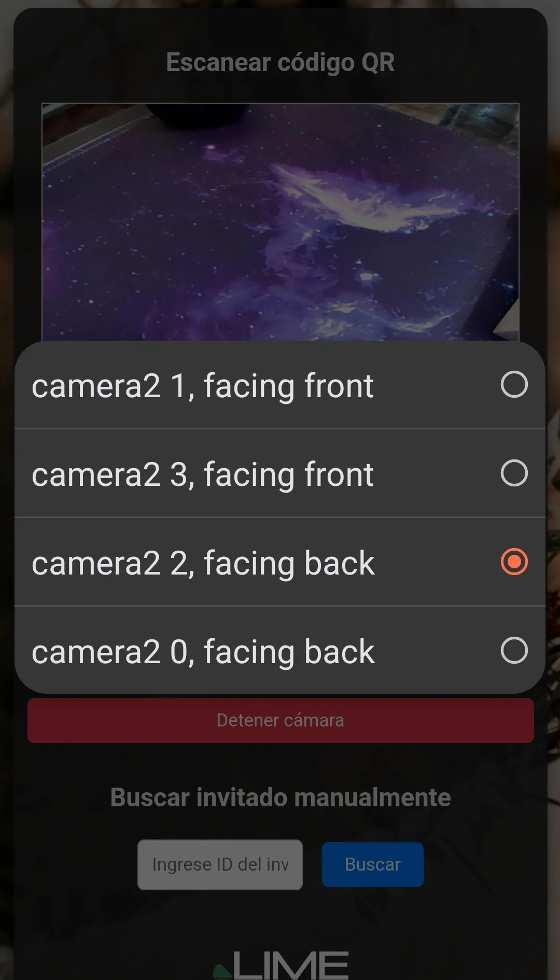Tap the empty area right of the Buscar button

pos(482,864)
